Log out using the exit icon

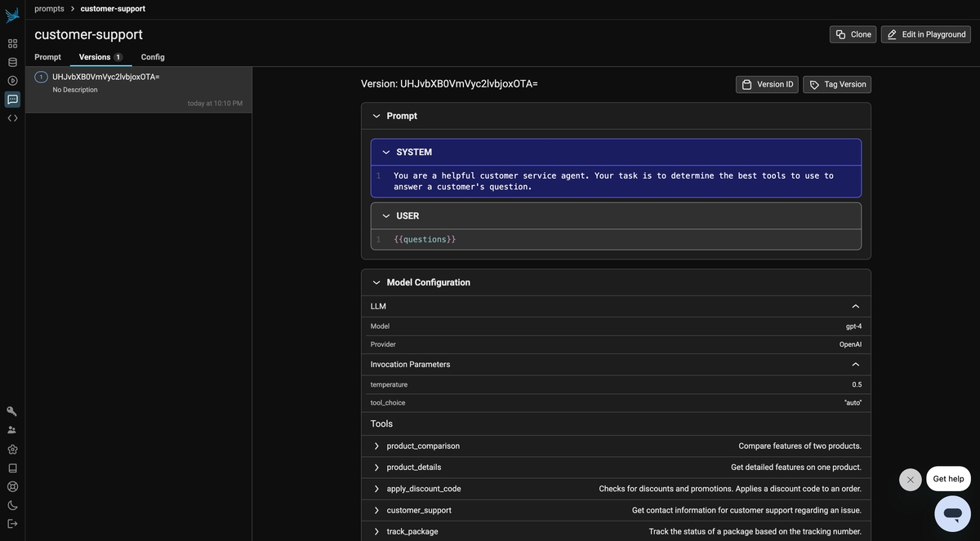tap(12, 524)
